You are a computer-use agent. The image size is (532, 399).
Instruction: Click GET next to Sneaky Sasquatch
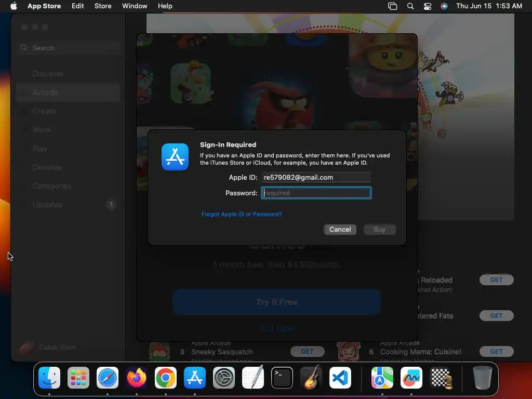pos(308,352)
